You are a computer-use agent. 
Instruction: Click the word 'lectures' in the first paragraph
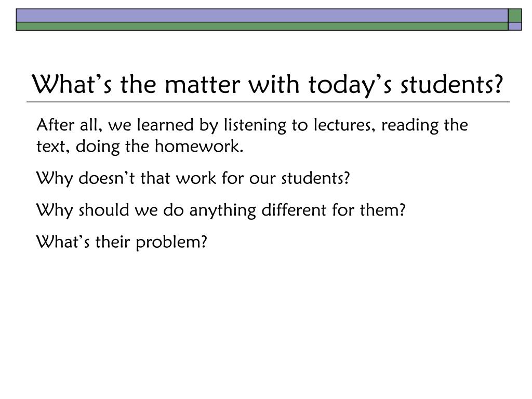(x=344, y=125)
